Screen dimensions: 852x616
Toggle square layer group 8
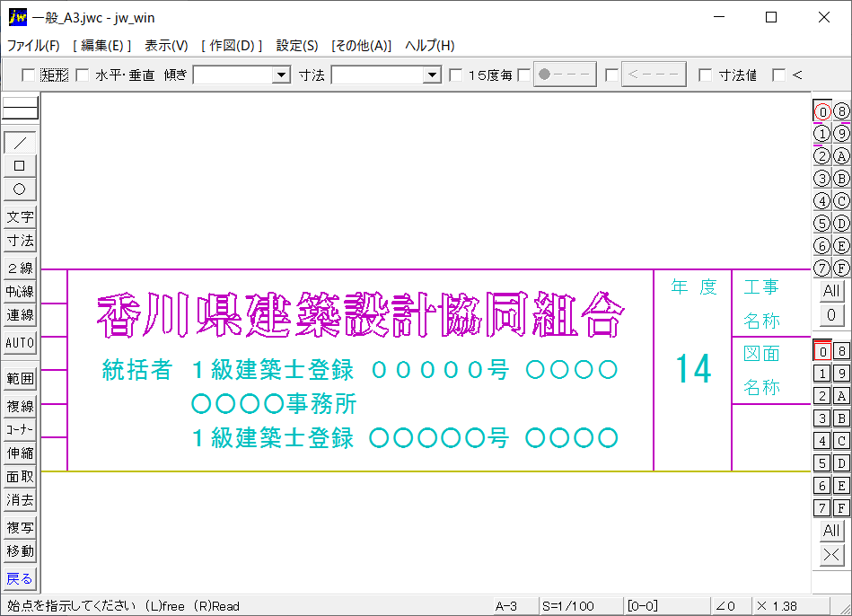pyautogui.click(x=841, y=351)
